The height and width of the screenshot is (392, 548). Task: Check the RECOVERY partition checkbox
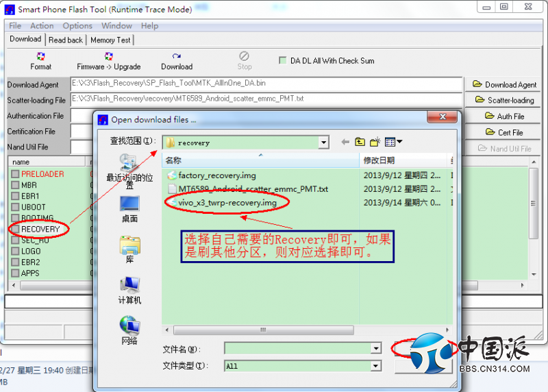15,229
